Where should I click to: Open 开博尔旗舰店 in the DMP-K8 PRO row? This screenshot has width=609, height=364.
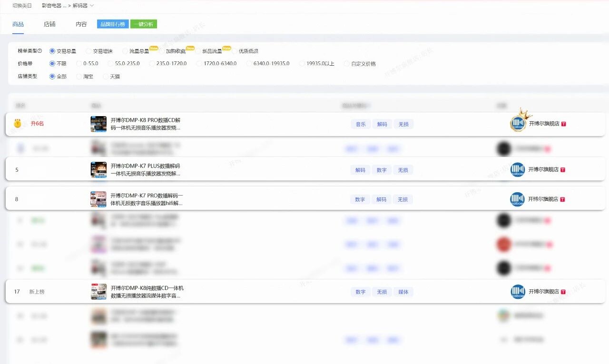coord(544,124)
